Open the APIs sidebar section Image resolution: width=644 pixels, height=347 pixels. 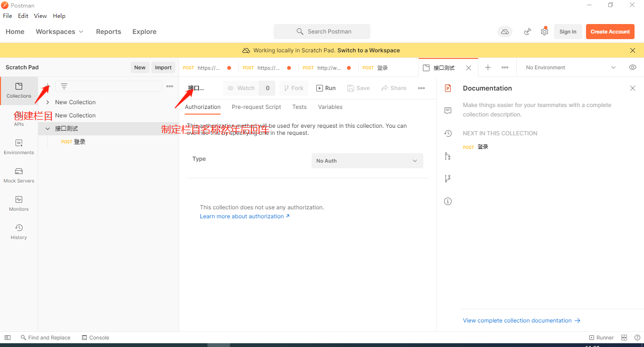point(19,119)
